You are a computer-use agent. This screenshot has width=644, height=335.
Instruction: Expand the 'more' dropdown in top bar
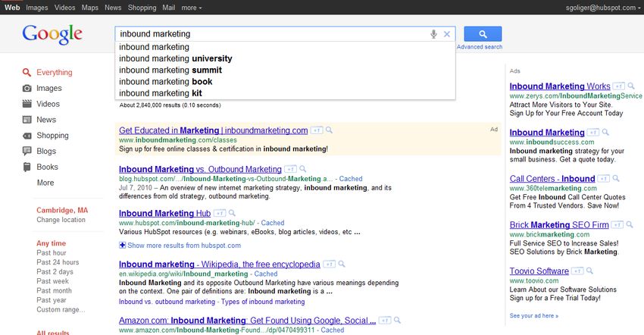pyautogui.click(x=192, y=8)
